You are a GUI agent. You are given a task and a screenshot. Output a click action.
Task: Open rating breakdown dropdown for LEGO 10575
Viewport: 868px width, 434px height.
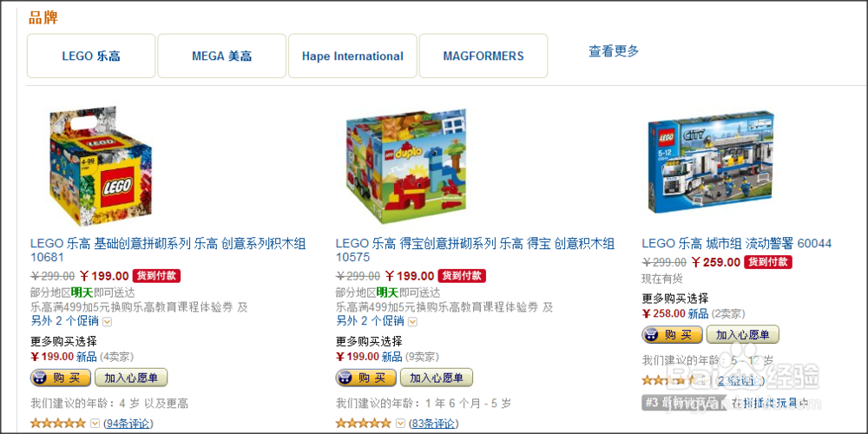tap(400, 424)
